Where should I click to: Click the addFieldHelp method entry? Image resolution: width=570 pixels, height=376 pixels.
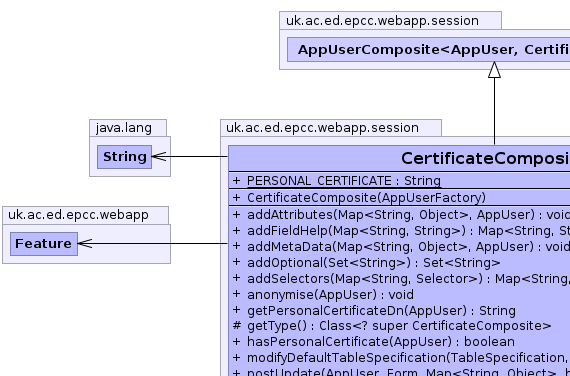click(x=401, y=231)
